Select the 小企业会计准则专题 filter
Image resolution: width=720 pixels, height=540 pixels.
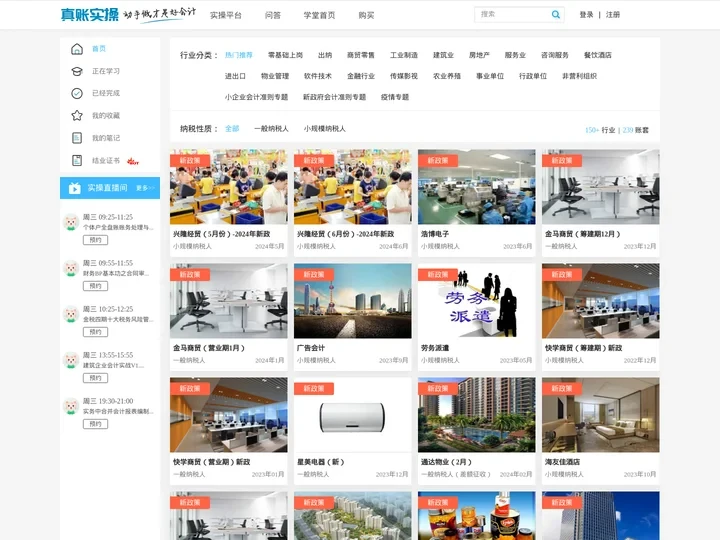(256, 97)
